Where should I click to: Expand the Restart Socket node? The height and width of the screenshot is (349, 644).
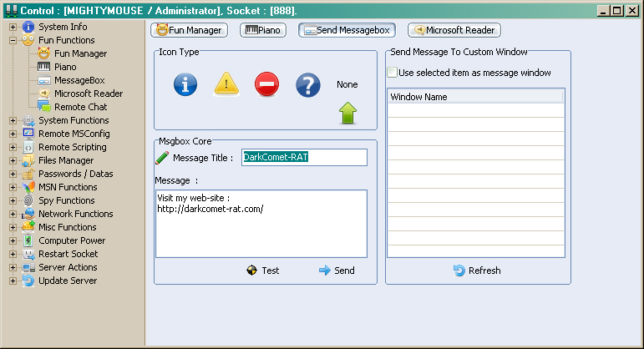click(x=13, y=254)
